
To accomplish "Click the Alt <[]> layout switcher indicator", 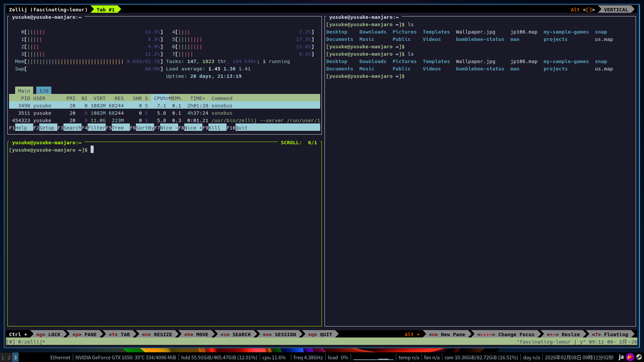I will (x=583, y=9).
